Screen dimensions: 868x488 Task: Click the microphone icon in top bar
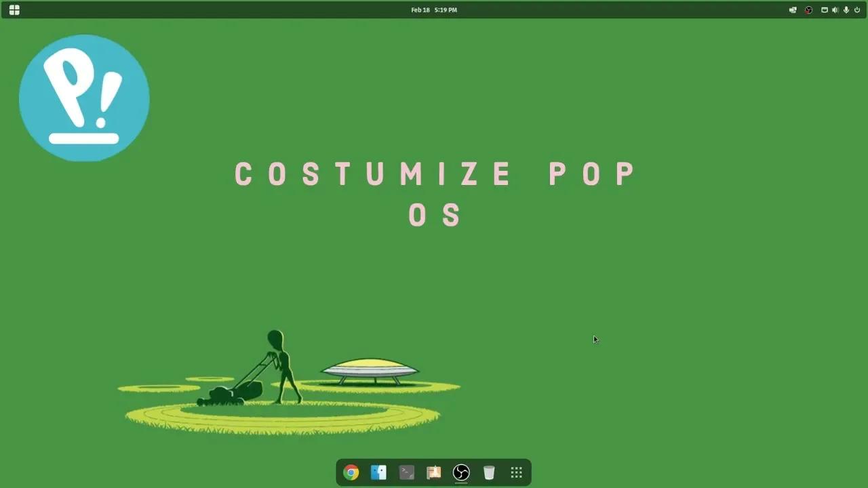(x=846, y=10)
